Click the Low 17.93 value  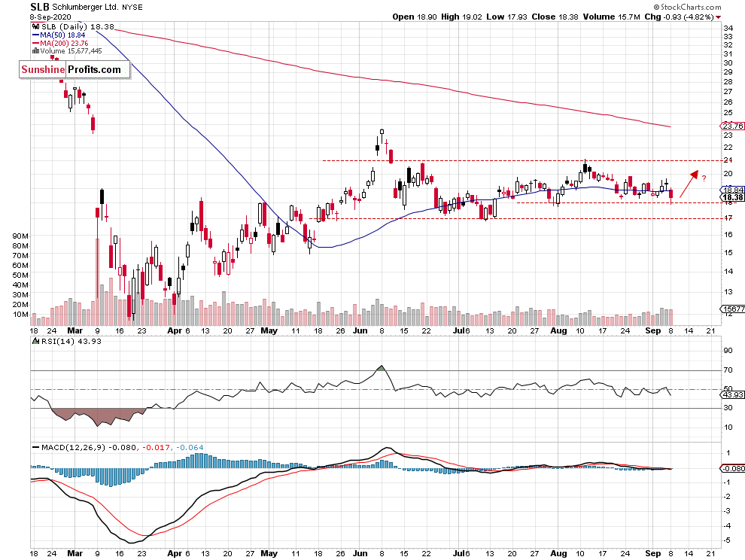pos(506,17)
